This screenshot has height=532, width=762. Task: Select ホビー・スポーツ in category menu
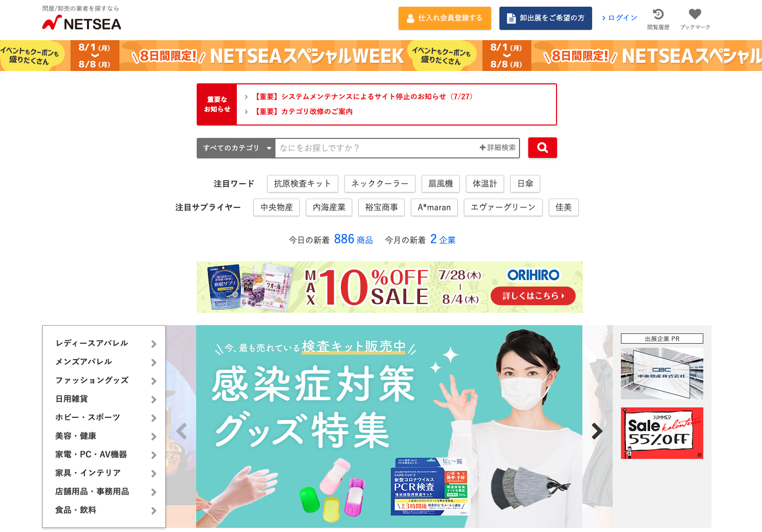88,417
